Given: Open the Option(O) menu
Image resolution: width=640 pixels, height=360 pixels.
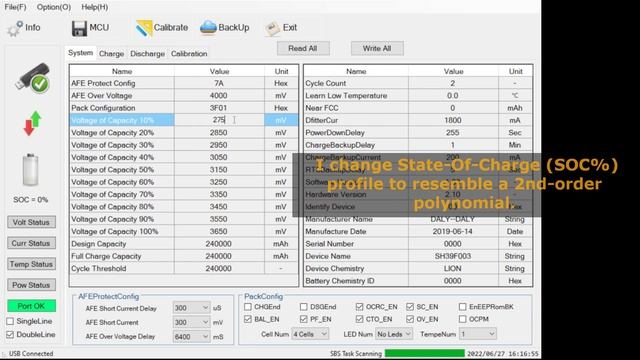Looking at the screenshot, I should click(x=53, y=7).
